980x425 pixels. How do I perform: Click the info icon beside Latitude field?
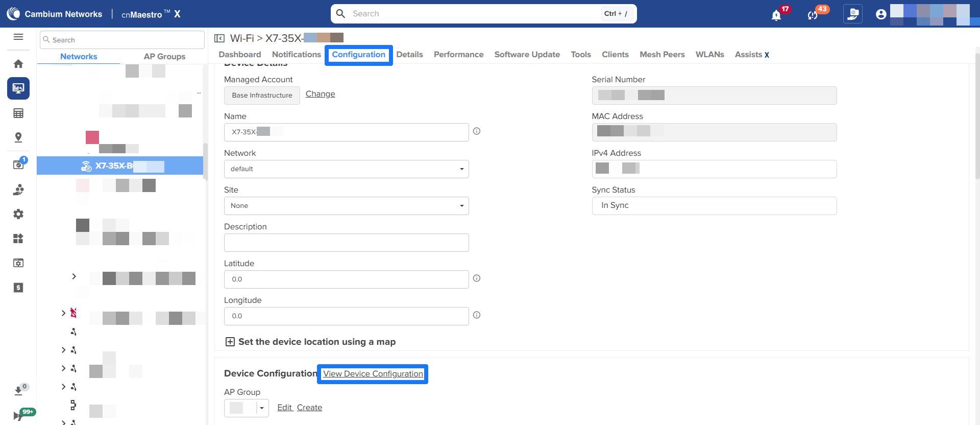click(476, 278)
